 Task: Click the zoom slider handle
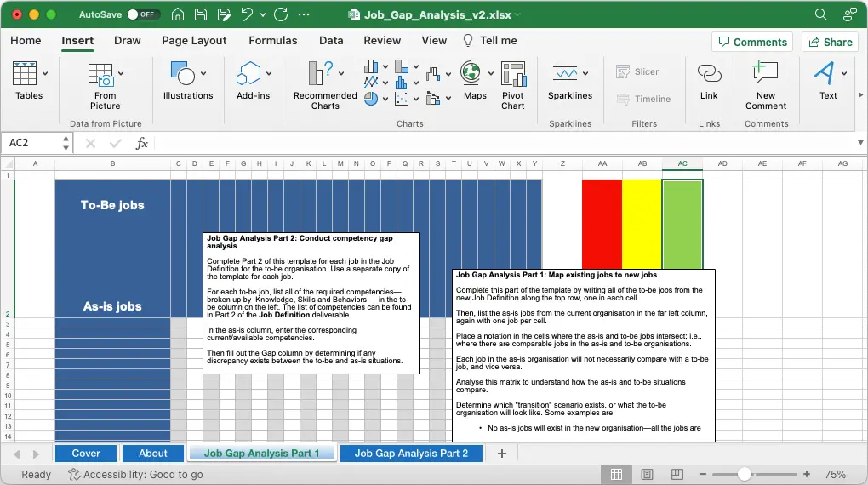point(745,475)
